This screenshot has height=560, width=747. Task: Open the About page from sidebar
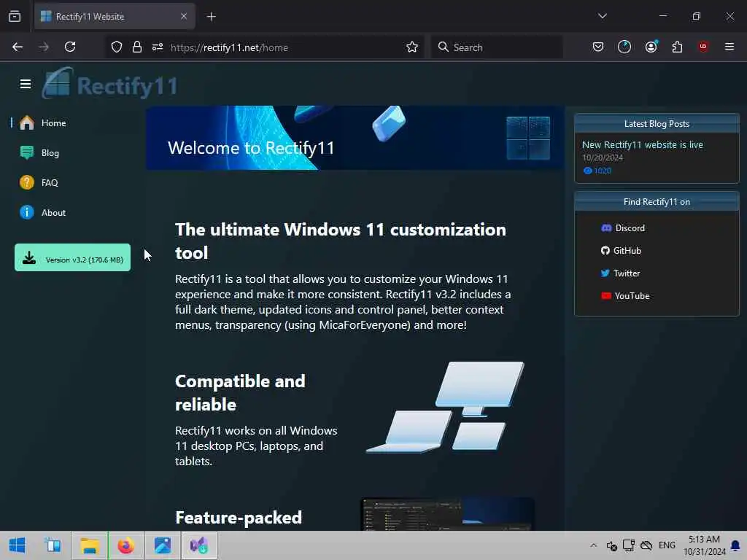[x=53, y=213]
